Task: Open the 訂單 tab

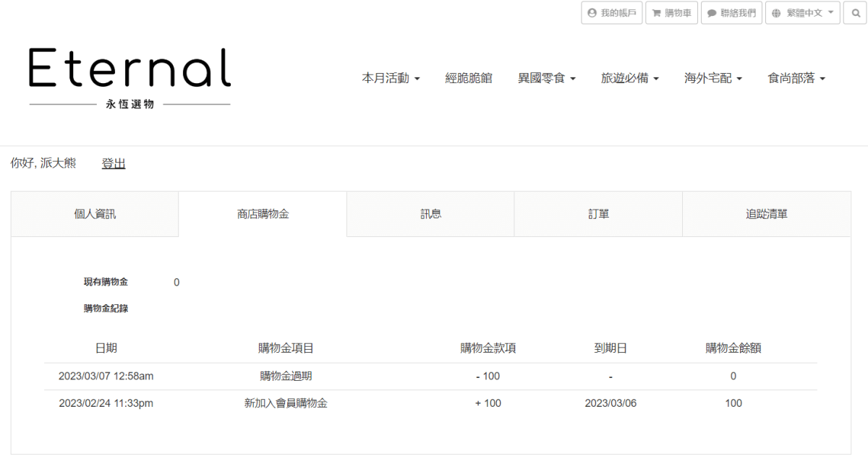Action: tap(598, 214)
